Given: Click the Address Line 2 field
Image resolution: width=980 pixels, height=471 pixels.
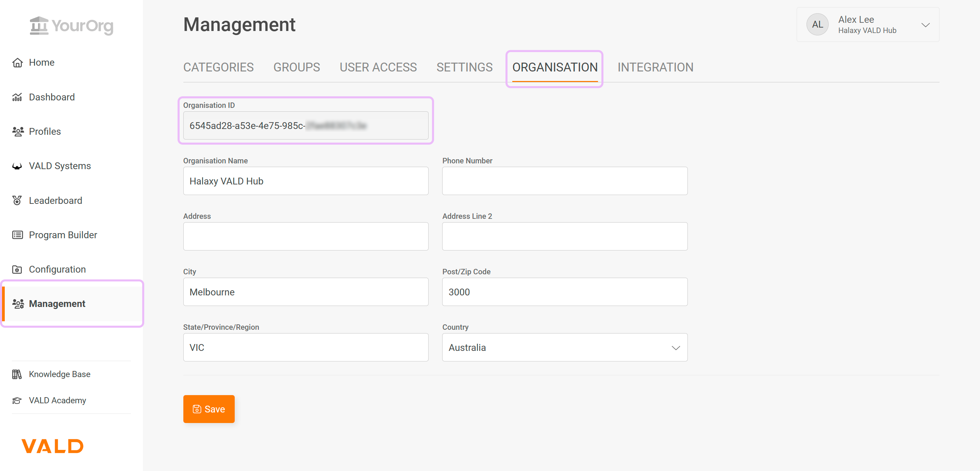Looking at the screenshot, I should [x=565, y=237].
